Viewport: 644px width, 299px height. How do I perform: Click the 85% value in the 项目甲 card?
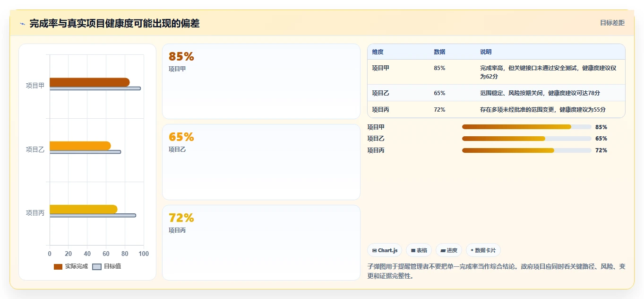181,57
